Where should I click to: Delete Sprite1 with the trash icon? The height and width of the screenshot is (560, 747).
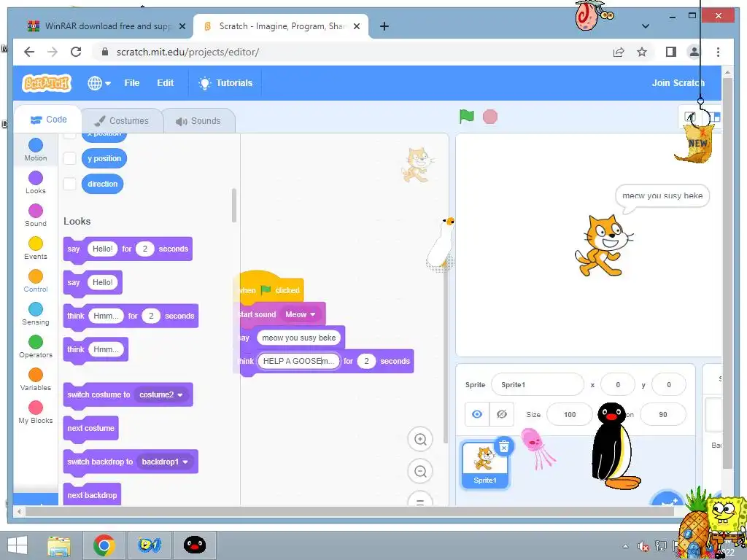pos(503,446)
